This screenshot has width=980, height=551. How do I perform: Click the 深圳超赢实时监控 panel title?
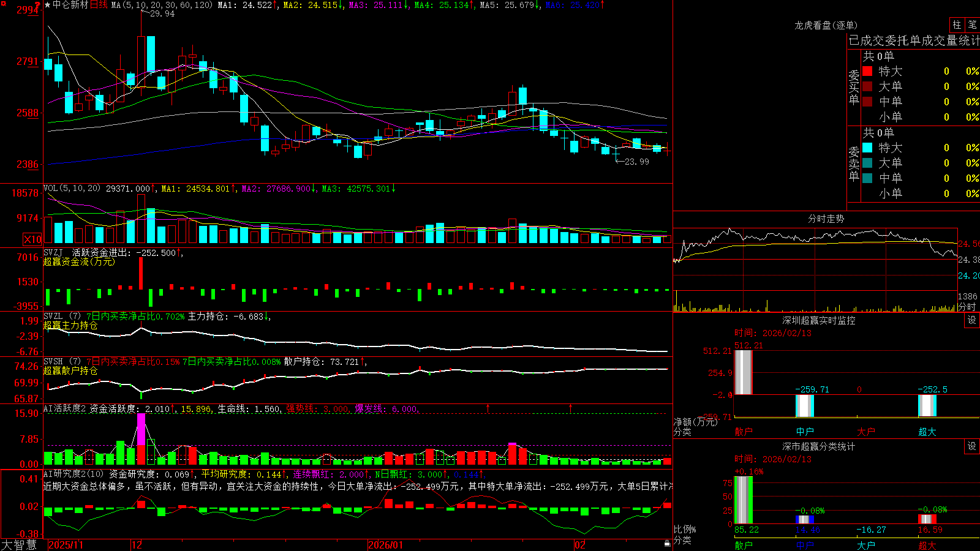(818, 320)
